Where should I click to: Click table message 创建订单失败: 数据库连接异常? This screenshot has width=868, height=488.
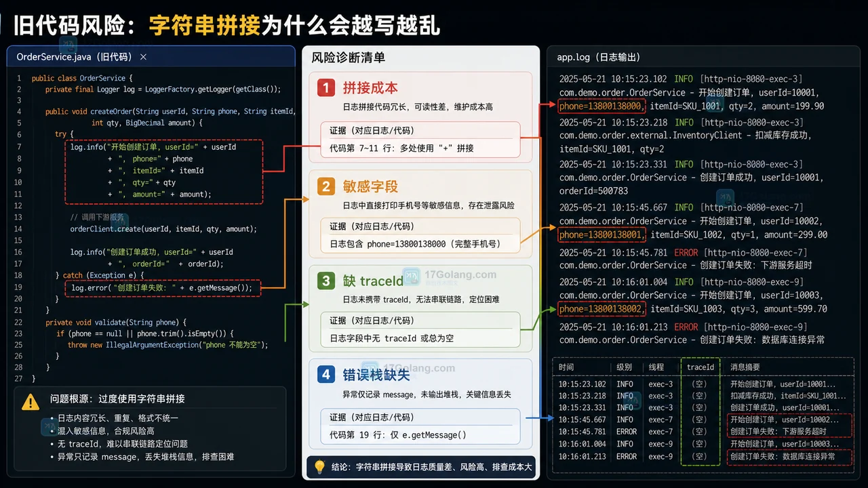782,456
